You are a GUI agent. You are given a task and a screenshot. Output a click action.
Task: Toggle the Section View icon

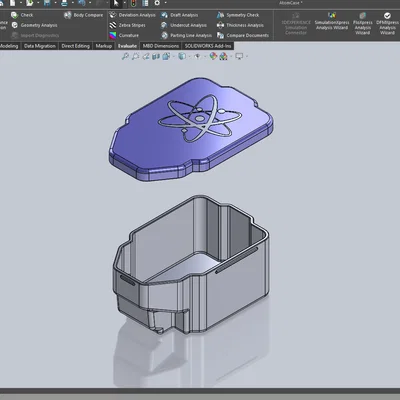(156, 56)
